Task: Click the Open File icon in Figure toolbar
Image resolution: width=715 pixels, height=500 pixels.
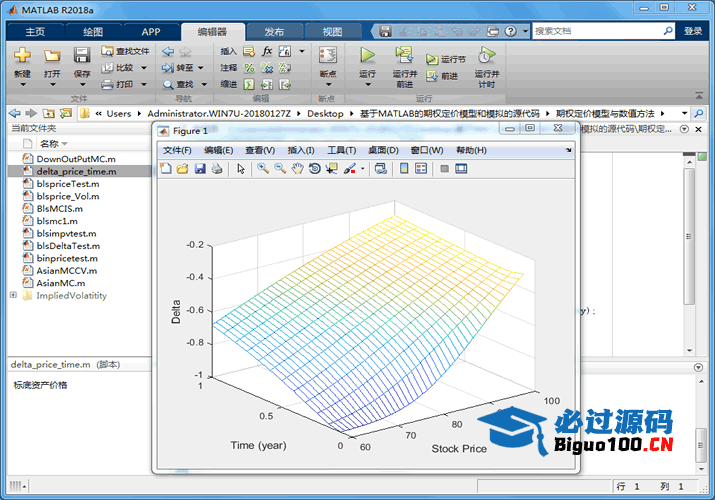Action: (182, 169)
